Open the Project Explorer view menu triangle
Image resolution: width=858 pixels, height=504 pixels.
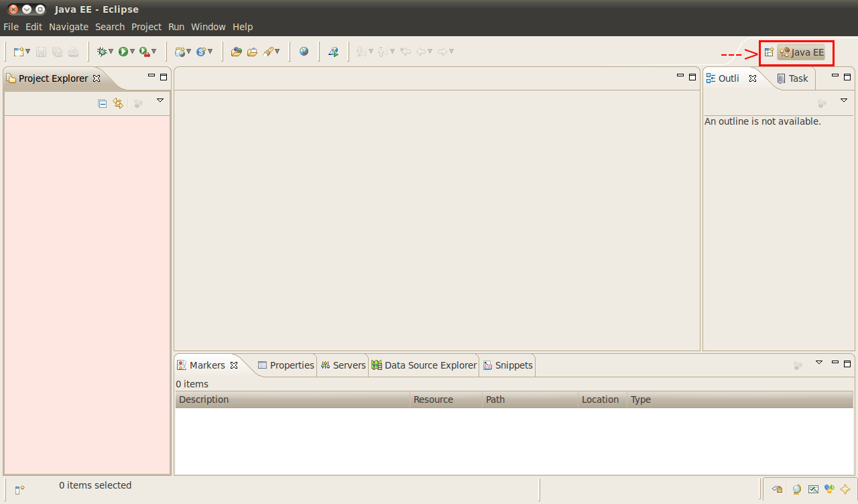click(160, 100)
